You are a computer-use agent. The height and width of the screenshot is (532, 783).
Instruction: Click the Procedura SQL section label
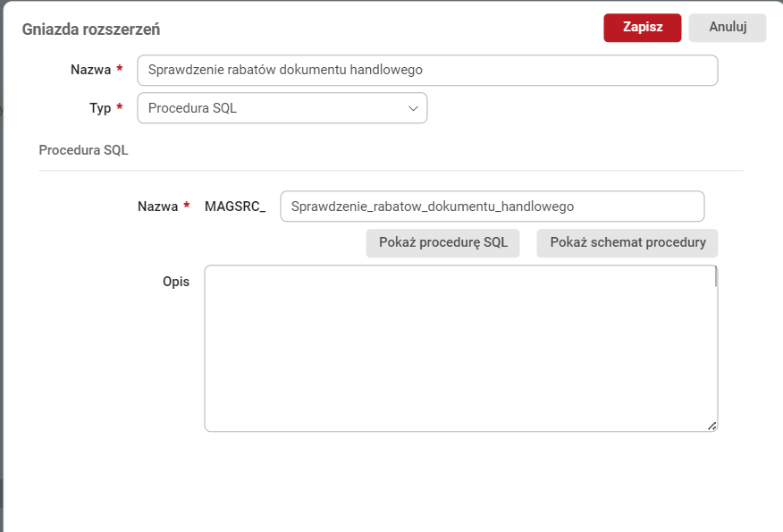[x=83, y=149]
